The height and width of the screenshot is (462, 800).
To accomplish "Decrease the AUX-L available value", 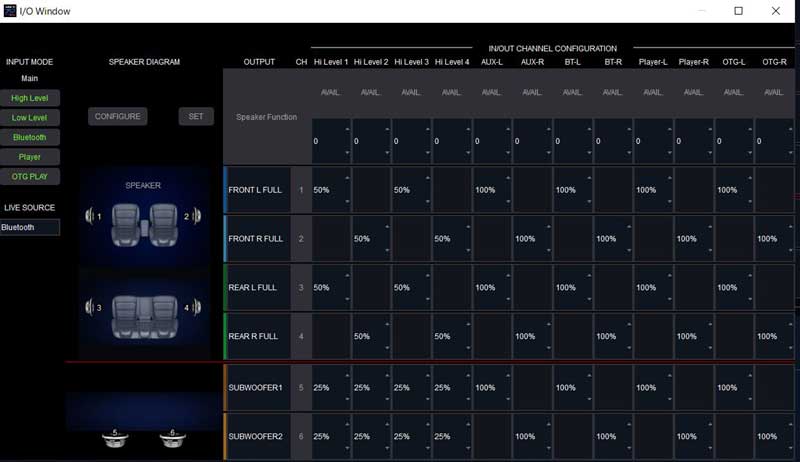I will (x=507, y=152).
